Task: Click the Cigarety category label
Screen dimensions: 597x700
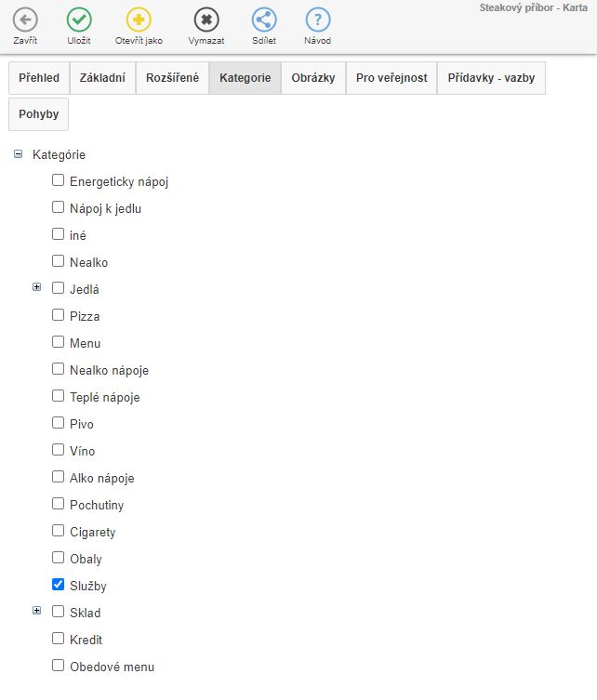Action: [92, 532]
